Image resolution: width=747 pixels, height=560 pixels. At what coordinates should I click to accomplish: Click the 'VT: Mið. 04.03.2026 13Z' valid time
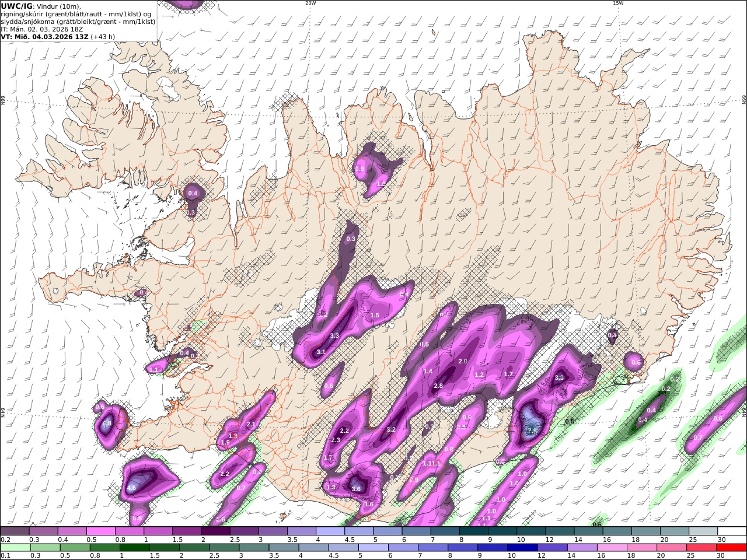click(x=45, y=37)
